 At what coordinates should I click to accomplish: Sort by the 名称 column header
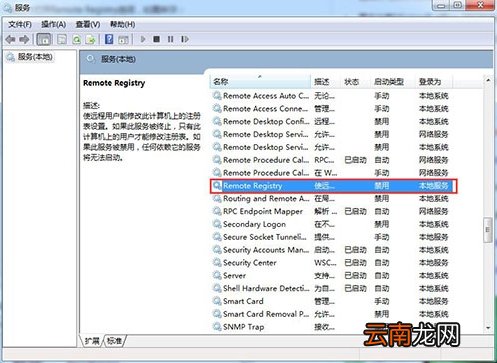[260, 81]
